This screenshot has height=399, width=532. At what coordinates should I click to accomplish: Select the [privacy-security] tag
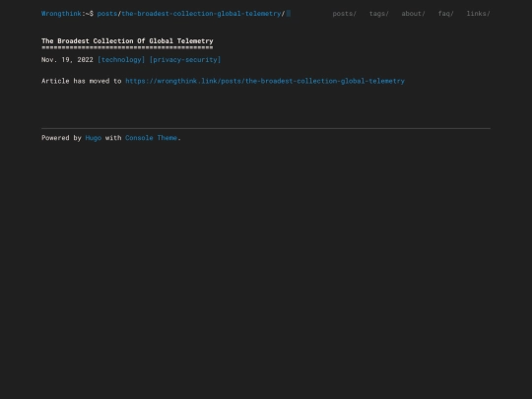pyautogui.click(x=185, y=60)
